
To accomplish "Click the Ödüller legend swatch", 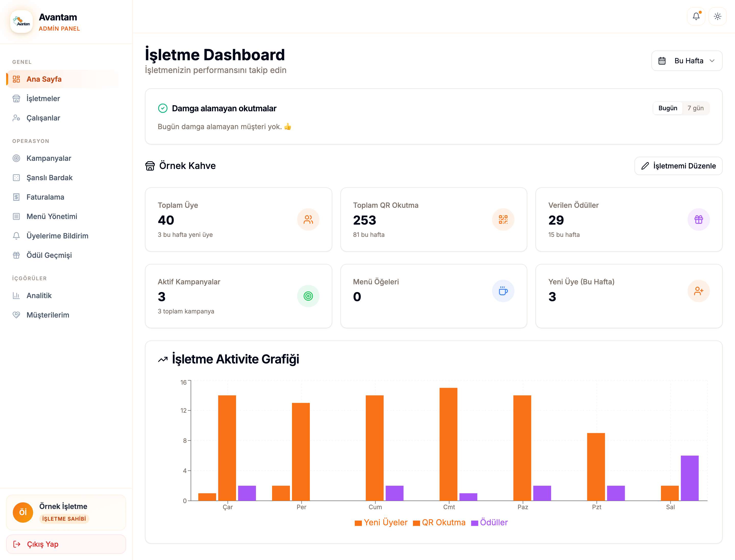I will tap(475, 523).
